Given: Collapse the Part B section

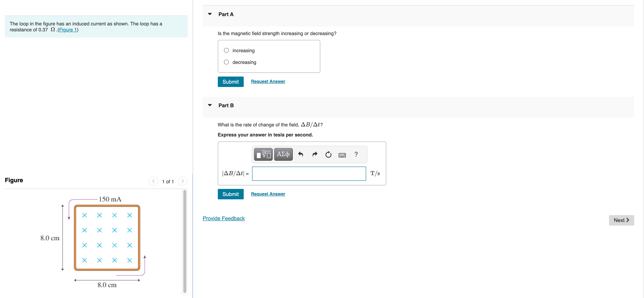Looking at the screenshot, I should pos(210,105).
